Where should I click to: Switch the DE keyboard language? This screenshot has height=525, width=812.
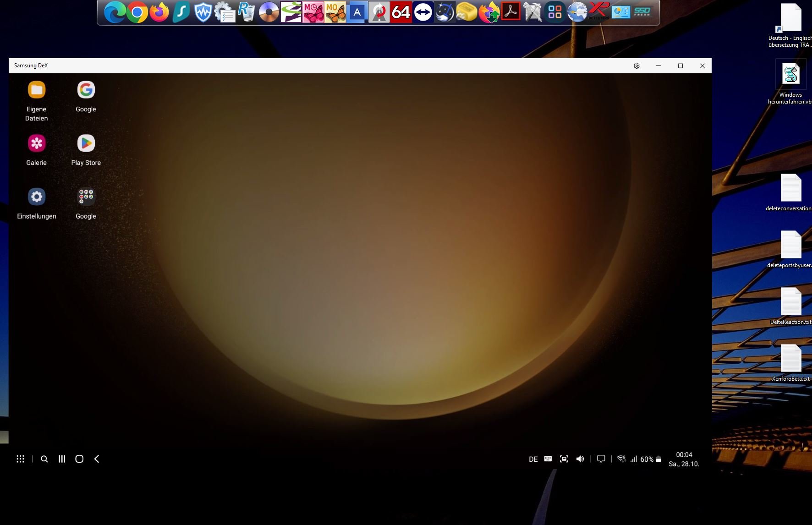pyautogui.click(x=533, y=459)
